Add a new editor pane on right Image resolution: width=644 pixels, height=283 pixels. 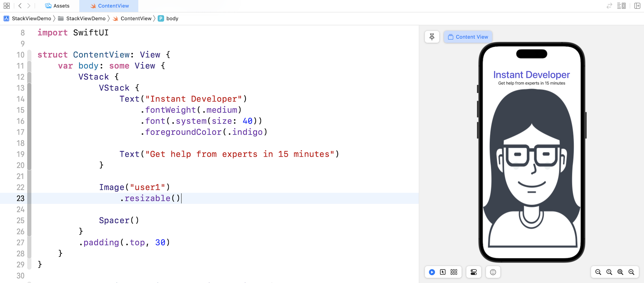click(x=637, y=6)
